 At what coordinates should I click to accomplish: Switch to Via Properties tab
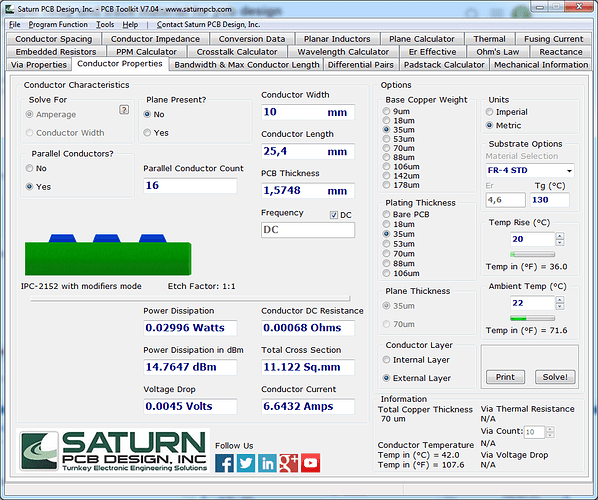coord(39,65)
